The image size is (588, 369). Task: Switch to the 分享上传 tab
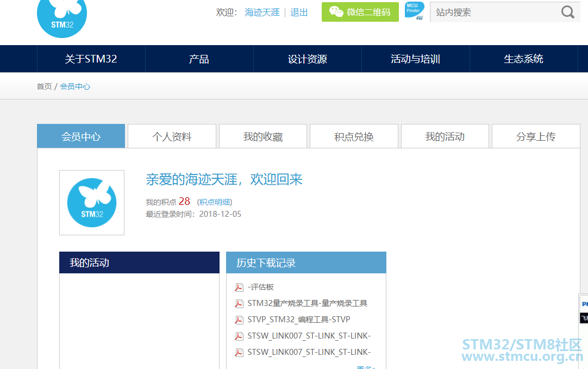click(536, 136)
